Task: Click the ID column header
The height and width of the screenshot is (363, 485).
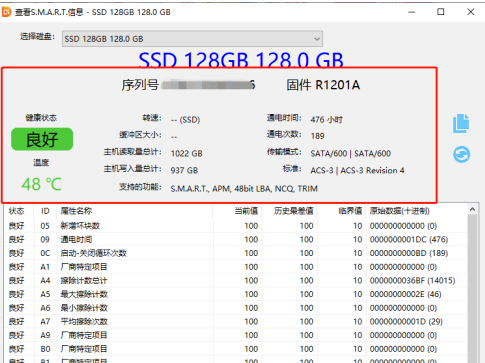Action: pos(45,211)
